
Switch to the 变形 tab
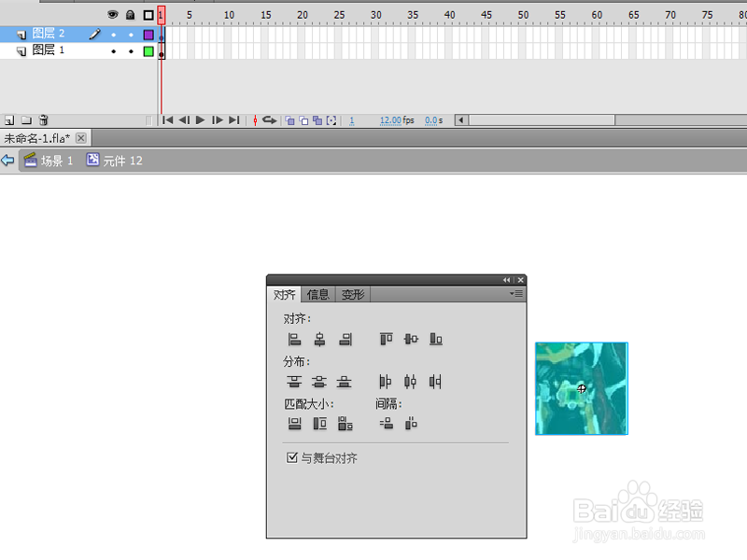(353, 295)
